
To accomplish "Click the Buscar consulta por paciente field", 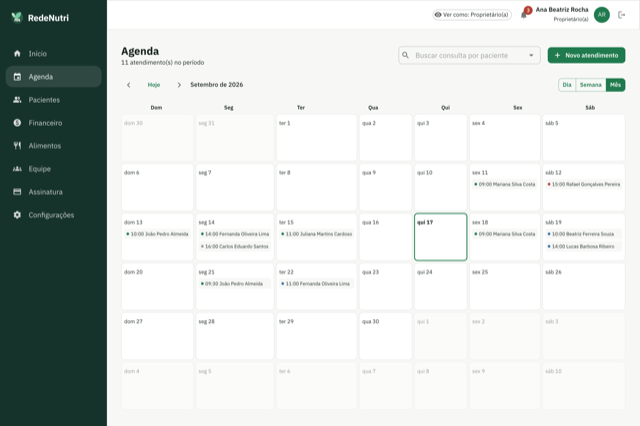I will point(469,55).
